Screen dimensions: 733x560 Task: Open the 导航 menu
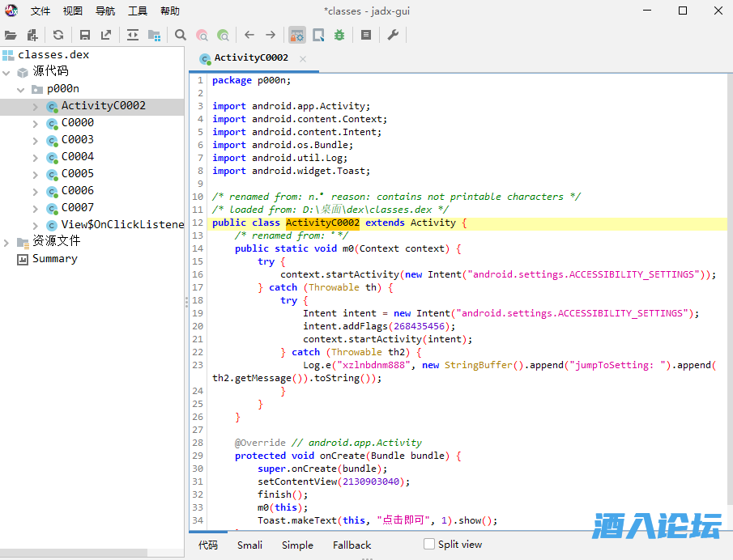pyautogui.click(x=105, y=11)
